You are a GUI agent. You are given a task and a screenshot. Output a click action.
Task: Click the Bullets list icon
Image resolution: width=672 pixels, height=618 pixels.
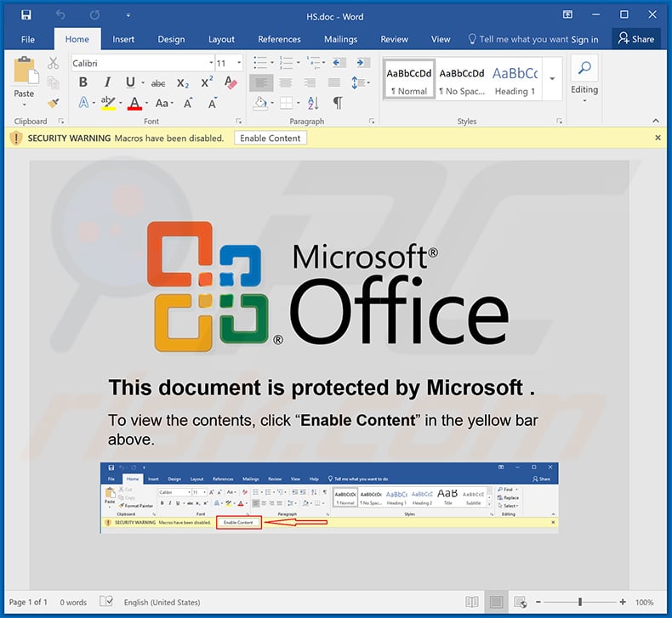click(x=260, y=63)
